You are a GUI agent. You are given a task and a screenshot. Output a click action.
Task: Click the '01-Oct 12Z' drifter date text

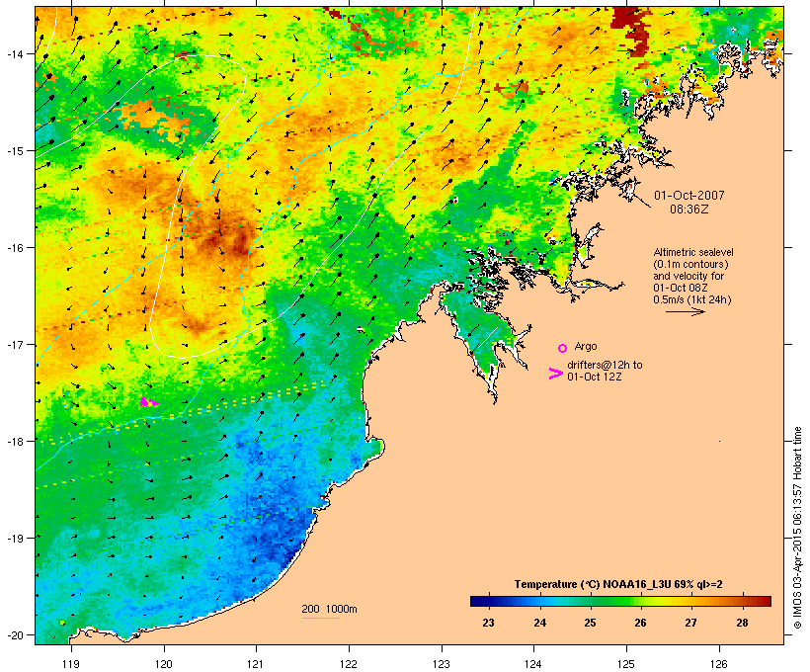[594, 377]
